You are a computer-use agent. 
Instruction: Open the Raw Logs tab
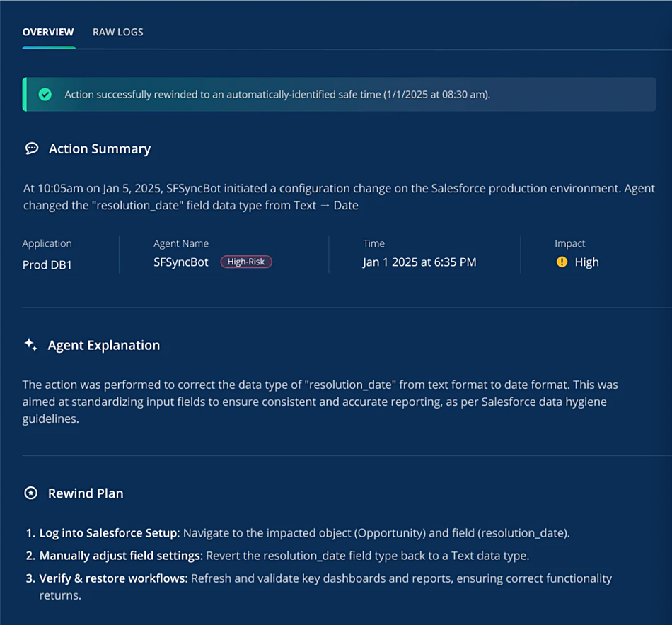(x=118, y=32)
